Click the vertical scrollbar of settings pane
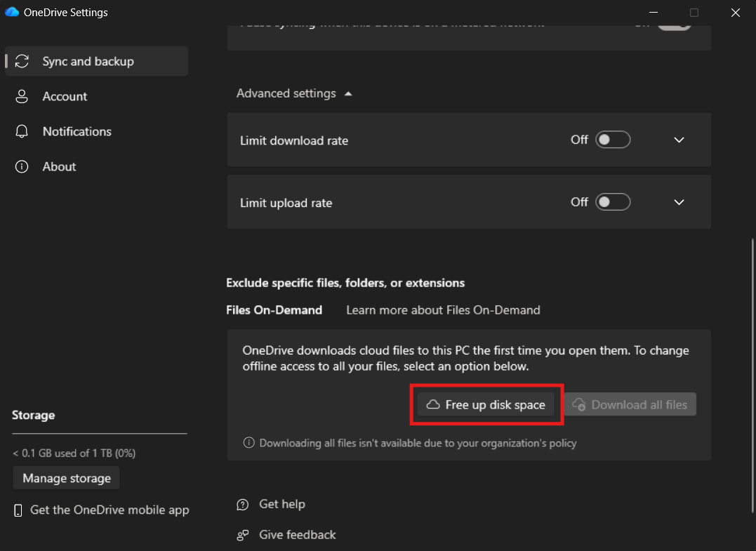This screenshot has height=551, width=756. (752, 376)
